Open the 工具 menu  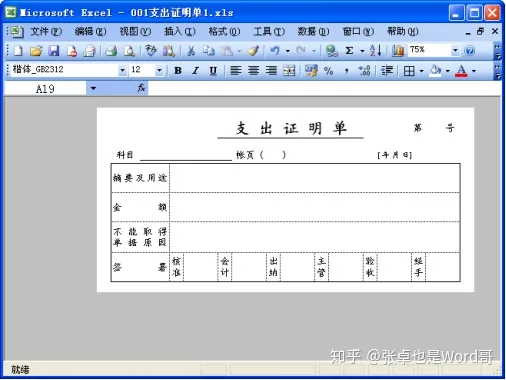[269, 31]
